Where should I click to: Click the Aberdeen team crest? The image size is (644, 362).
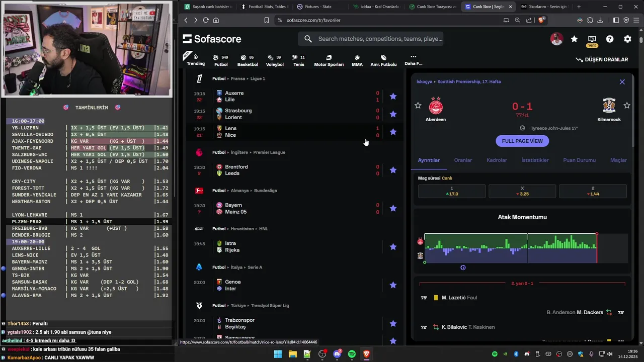(436, 106)
